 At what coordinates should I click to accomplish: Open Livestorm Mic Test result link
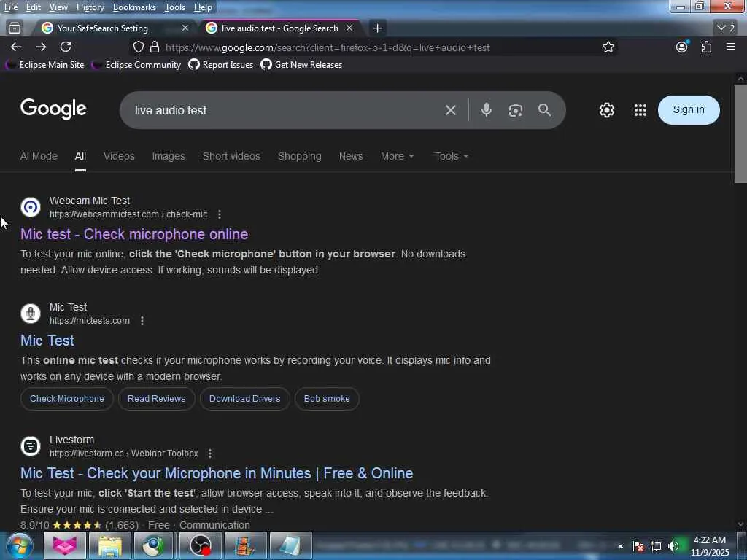point(217,473)
